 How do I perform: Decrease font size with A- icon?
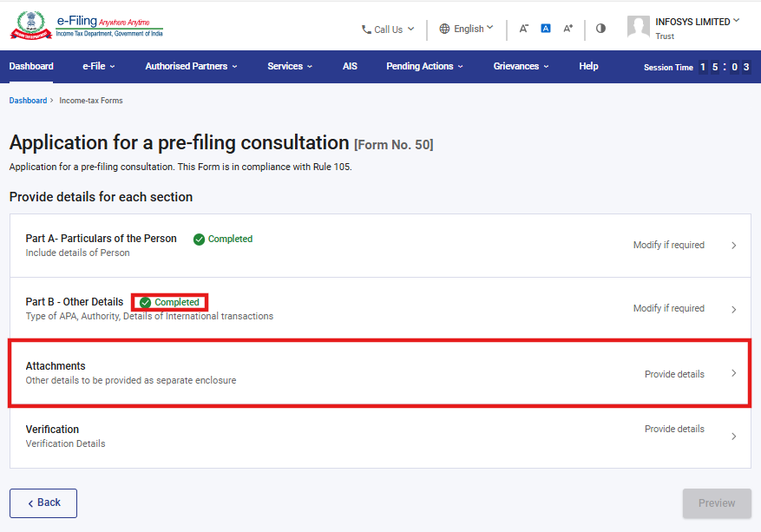[523, 28]
